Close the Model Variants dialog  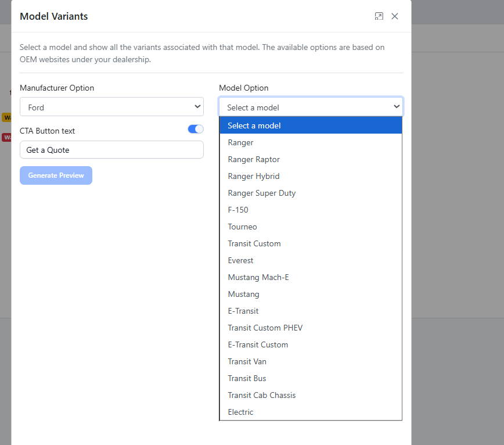tap(395, 16)
